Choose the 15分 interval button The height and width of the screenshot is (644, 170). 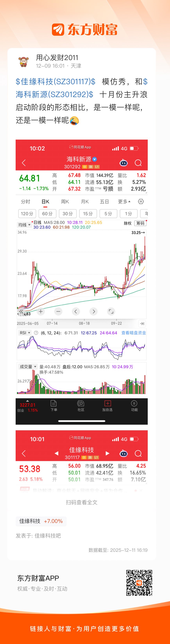point(88,213)
